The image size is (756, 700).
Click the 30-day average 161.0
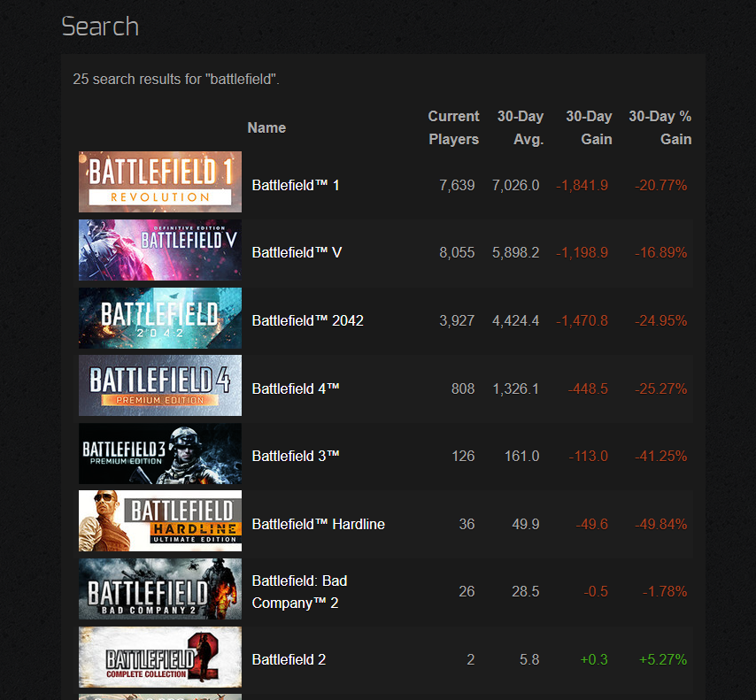[x=521, y=456]
